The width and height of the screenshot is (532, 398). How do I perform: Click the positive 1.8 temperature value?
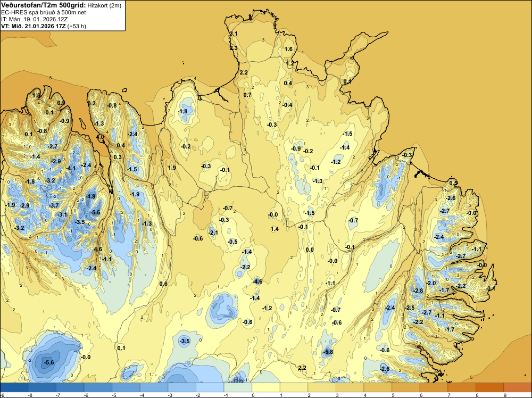tap(36, 96)
